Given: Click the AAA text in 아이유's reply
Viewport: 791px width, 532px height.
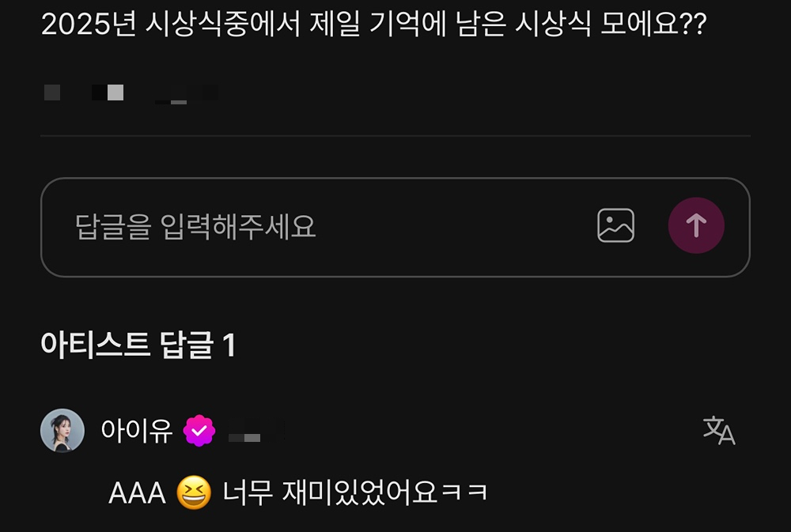Looking at the screenshot, I should tap(137, 493).
